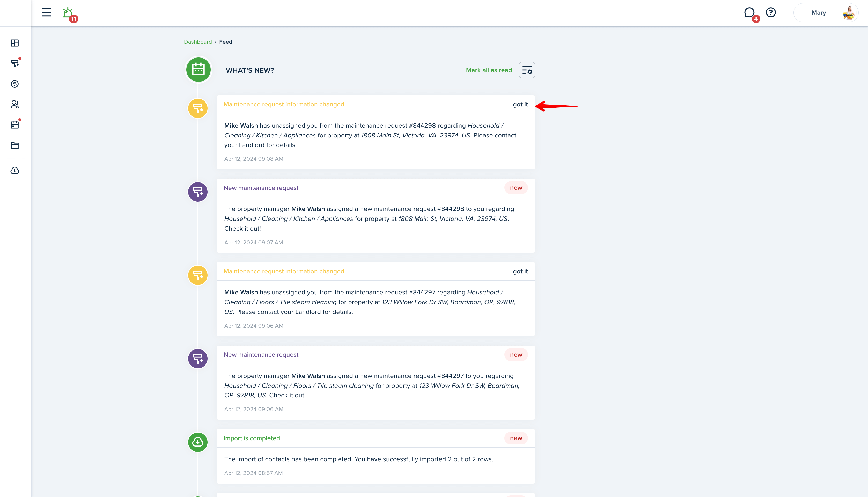Image resolution: width=868 pixels, height=497 pixels.
Task: Click the 'new' badge on Import is completed
Action: [x=516, y=438]
